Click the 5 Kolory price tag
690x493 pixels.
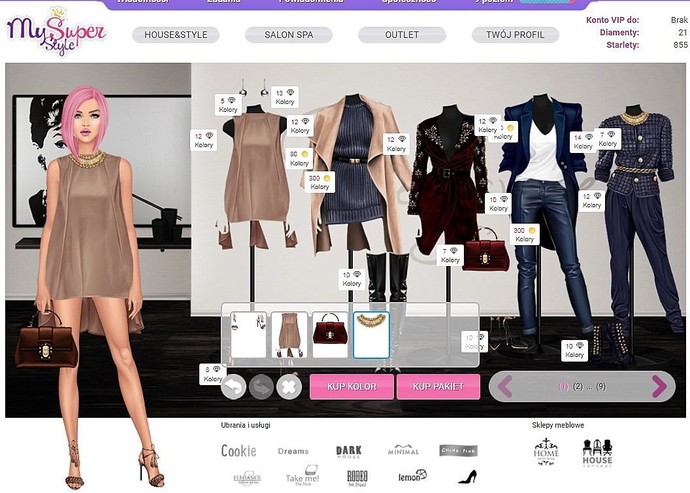[x=228, y=105]
